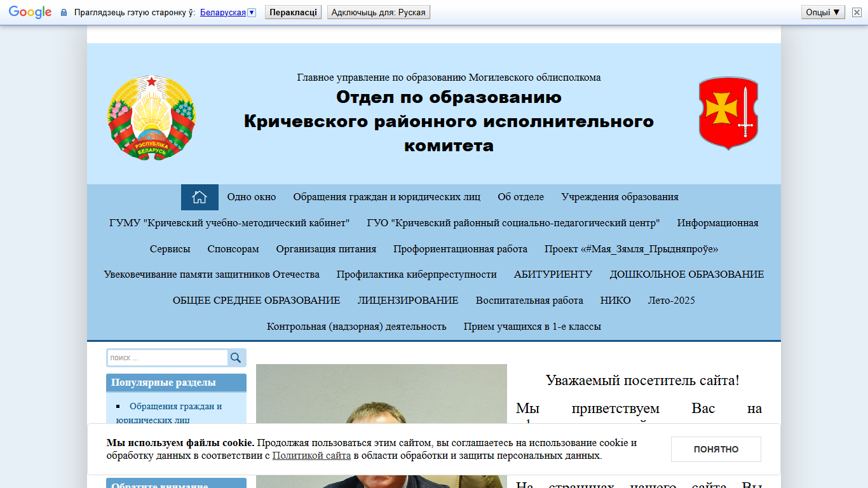The height and width of the screenshot is (488, 868).
Task: Open Увековечивание памяти защитников Отечества
Action: click(212, 274)
